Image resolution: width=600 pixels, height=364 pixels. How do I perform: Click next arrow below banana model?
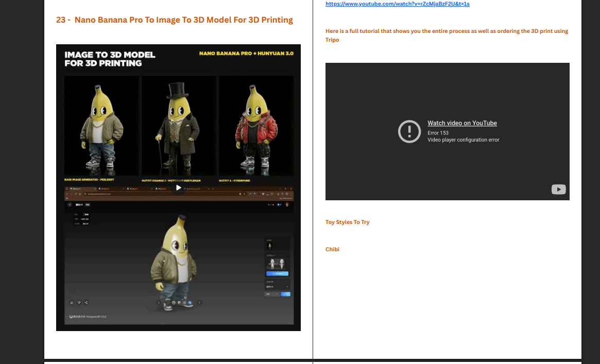pos(199,303)
